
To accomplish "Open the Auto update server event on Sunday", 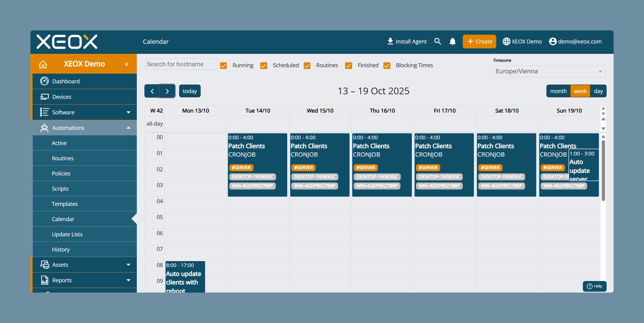I will [583, 165].
